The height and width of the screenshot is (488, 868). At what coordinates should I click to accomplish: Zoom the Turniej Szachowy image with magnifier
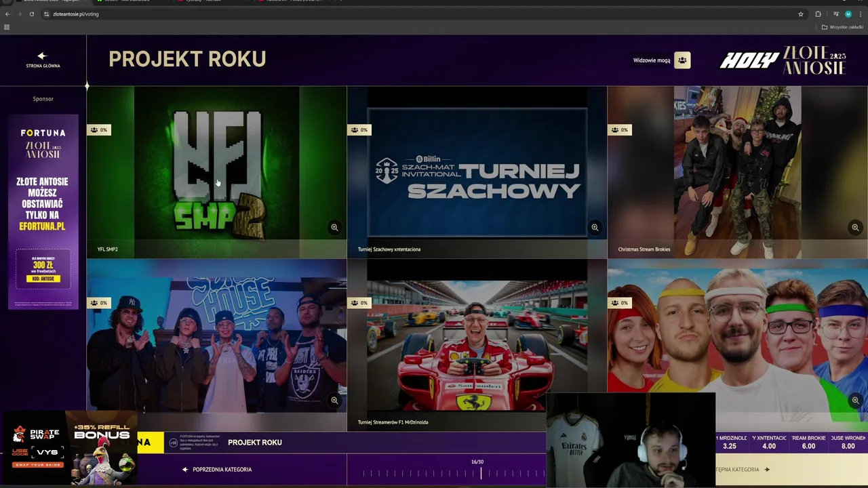[x=595, y=228]
